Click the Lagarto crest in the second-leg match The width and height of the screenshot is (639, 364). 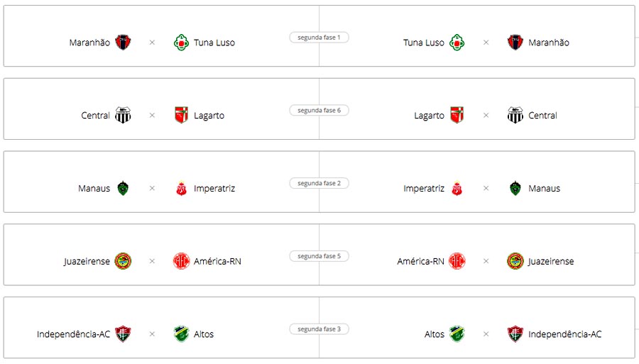click(x=457, y=115)
